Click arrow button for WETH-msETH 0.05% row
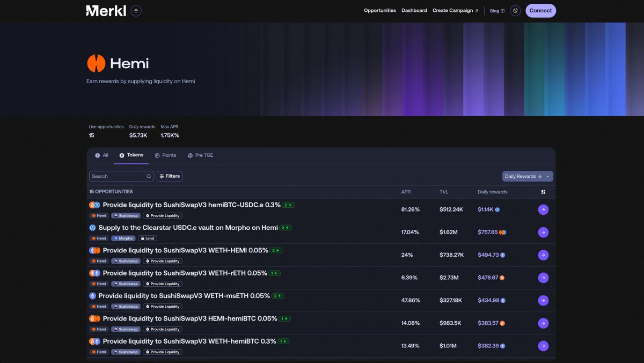The image size is (644, 363). pos(543,301)
